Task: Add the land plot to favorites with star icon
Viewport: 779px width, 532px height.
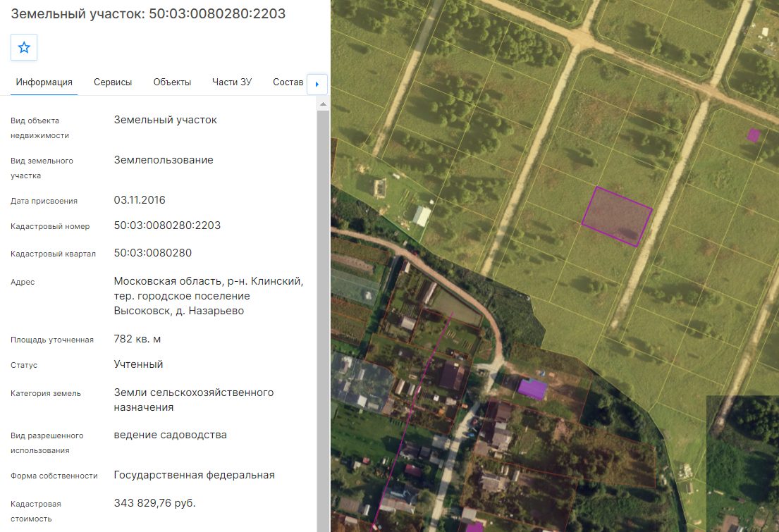Action: [24, 48]
